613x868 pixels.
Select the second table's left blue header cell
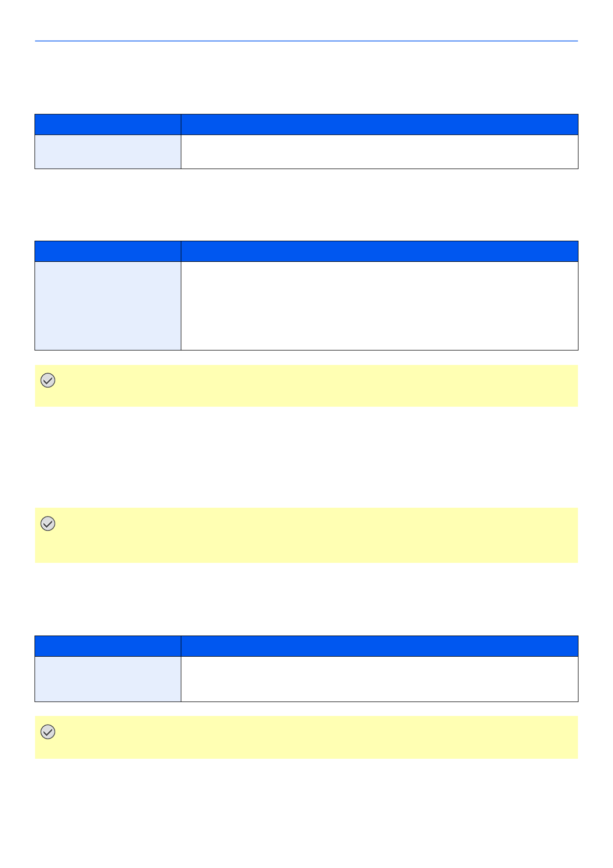coord(108,252)
